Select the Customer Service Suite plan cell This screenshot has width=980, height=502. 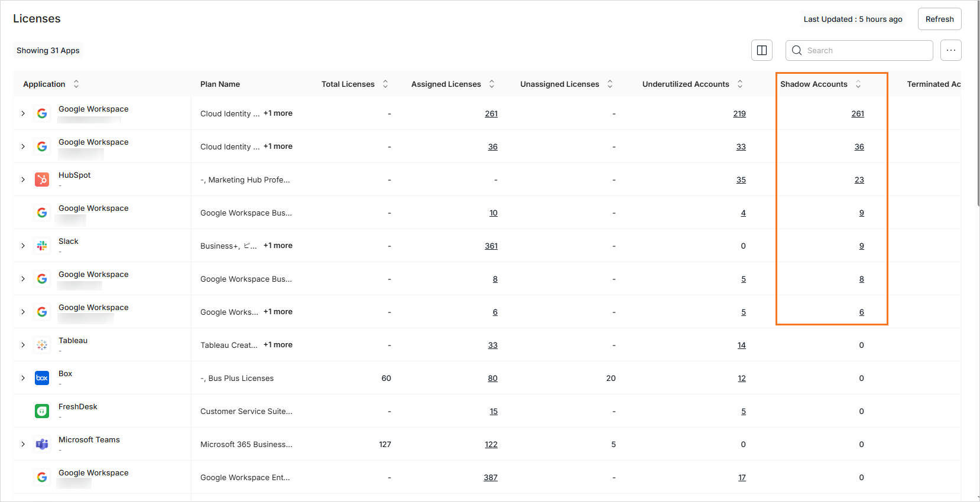tap(246, 411)
